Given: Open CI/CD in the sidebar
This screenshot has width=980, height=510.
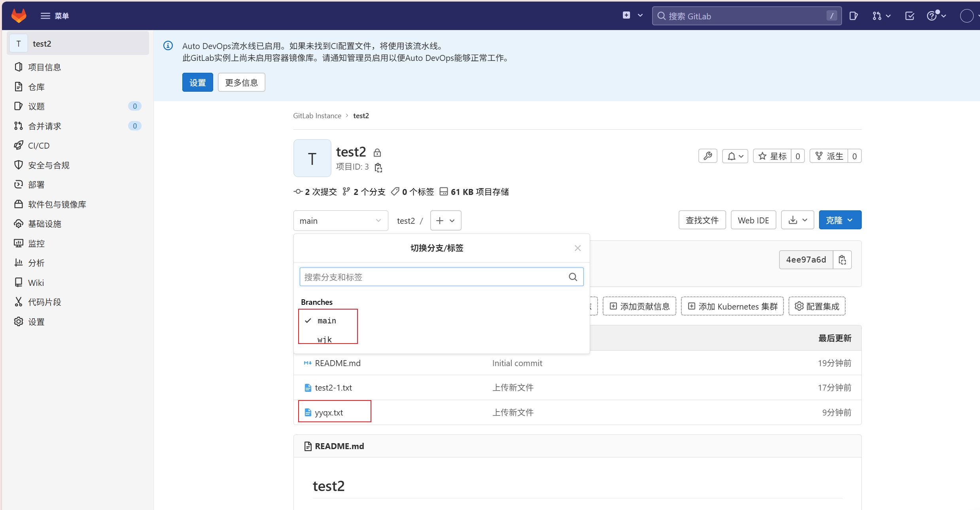Looking at the screenshot, I should pyautogui.click(x=39, y=145).
